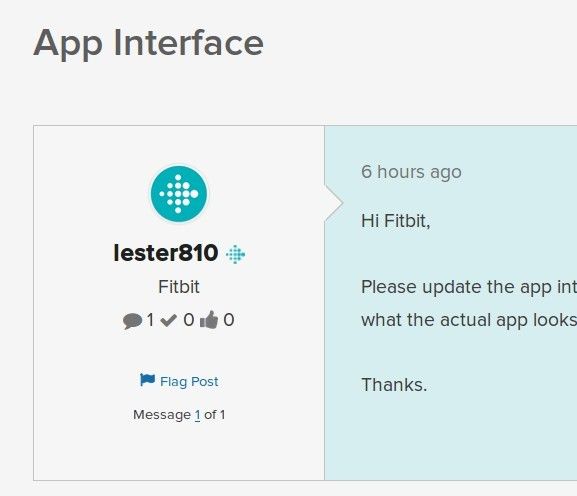Click the 'of 1' message total text
577x496 pixels.
[215, 415]
